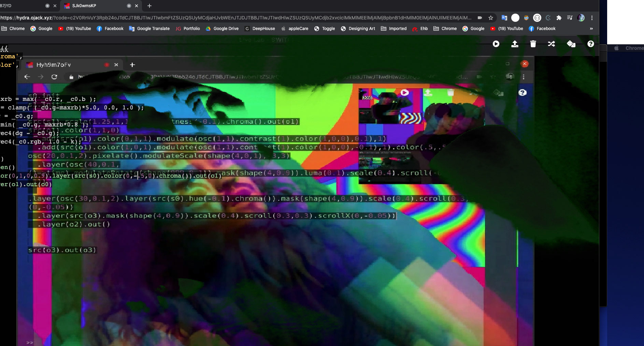
Task: Open the curly-braces circle extension
Action: click(537, 18)
